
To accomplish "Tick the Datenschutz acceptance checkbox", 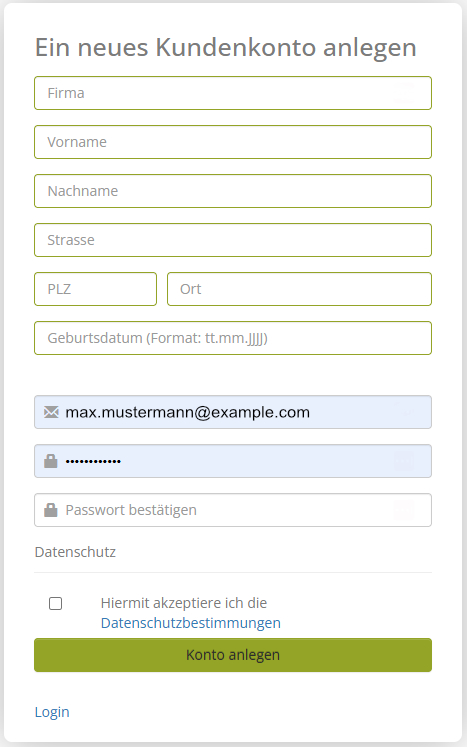I will (56, 604).
